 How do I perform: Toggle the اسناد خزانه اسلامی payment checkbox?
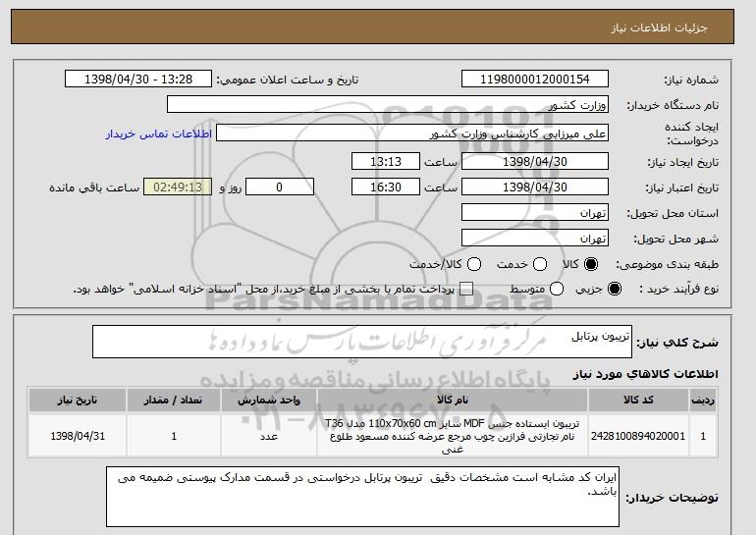pyautogui.click(x=466, y=289)
